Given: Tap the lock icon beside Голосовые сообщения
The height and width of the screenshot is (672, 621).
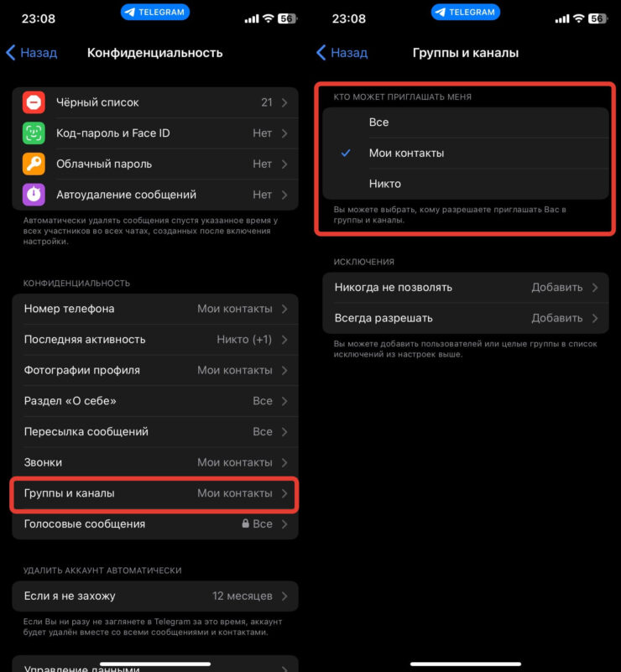Looking at the screenshot, I should coord(245,524).
